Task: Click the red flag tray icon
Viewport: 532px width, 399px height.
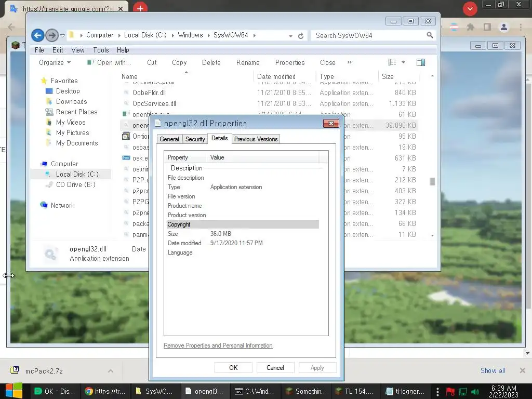Action: pyautogui.click(x=450, y=392)
